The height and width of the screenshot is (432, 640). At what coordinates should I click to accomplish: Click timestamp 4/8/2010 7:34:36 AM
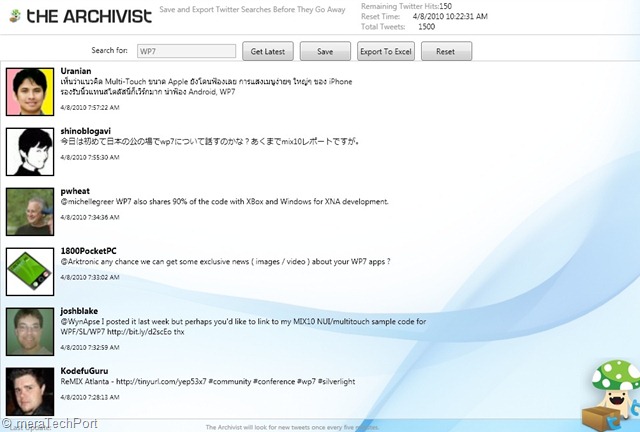(x=90, y=218)
